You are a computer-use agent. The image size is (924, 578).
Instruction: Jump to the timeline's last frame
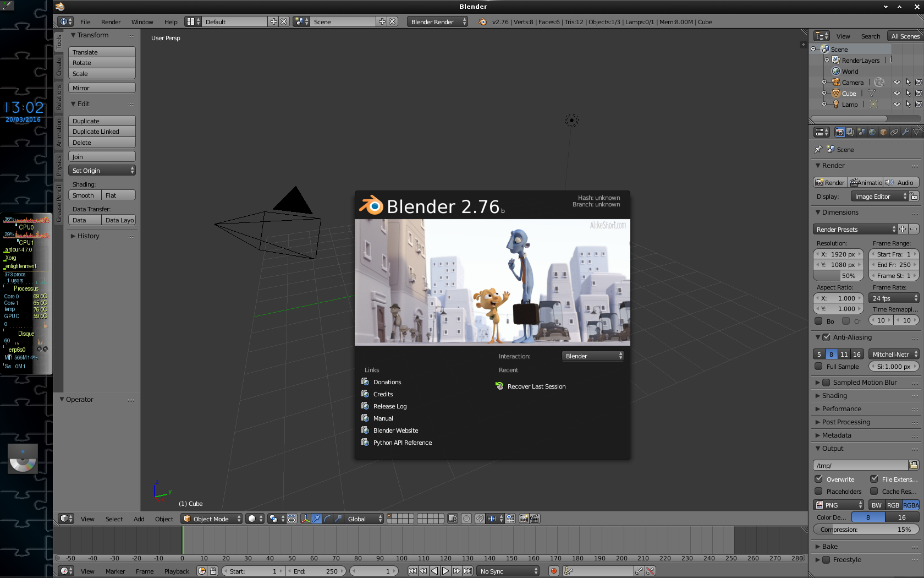pos(468,571)
